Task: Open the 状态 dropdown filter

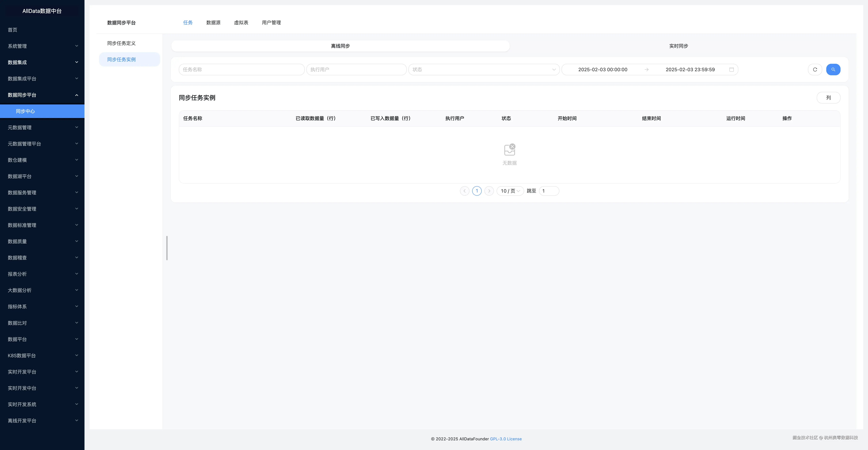Action: click(x=484, y=69)
